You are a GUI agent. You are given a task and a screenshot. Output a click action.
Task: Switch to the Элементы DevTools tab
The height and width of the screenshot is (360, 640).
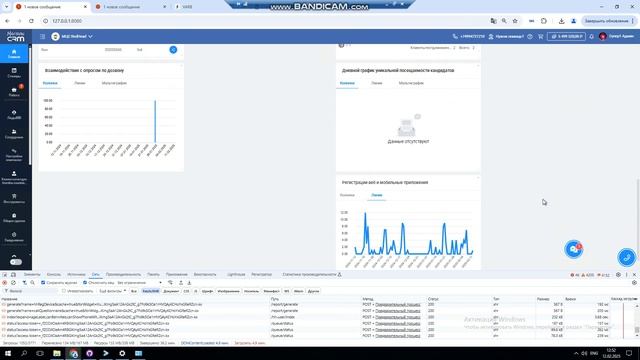(32, 275)
